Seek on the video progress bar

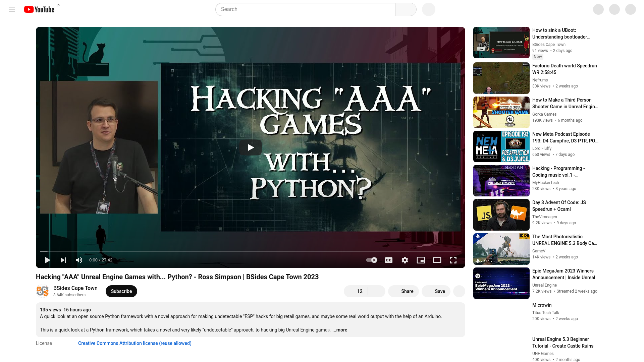[251, 251]
